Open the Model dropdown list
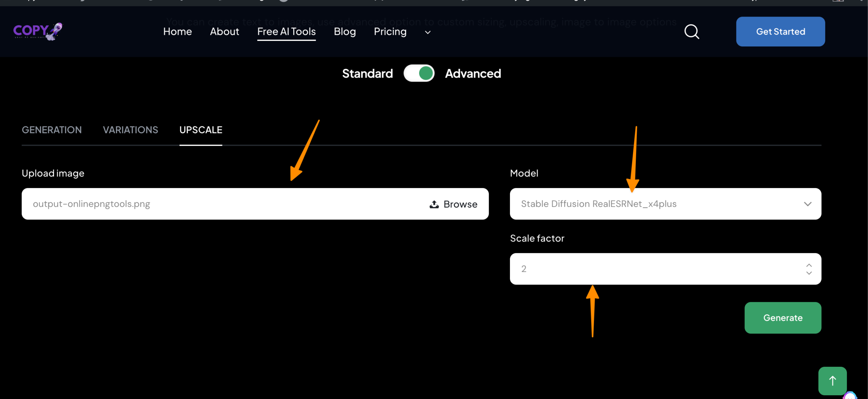This screenshot has width=868, height=399. [665, 204]
